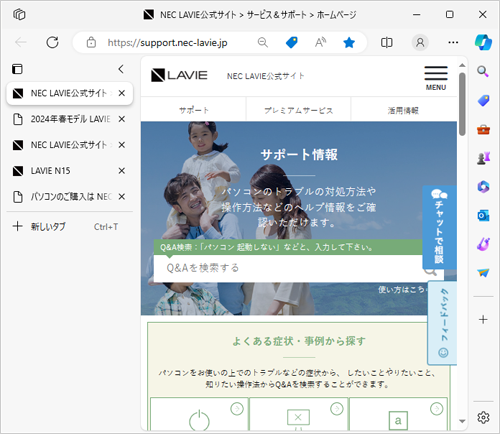Open the tab actions menu icon
500x434 pixels.
tap(17, 69)
